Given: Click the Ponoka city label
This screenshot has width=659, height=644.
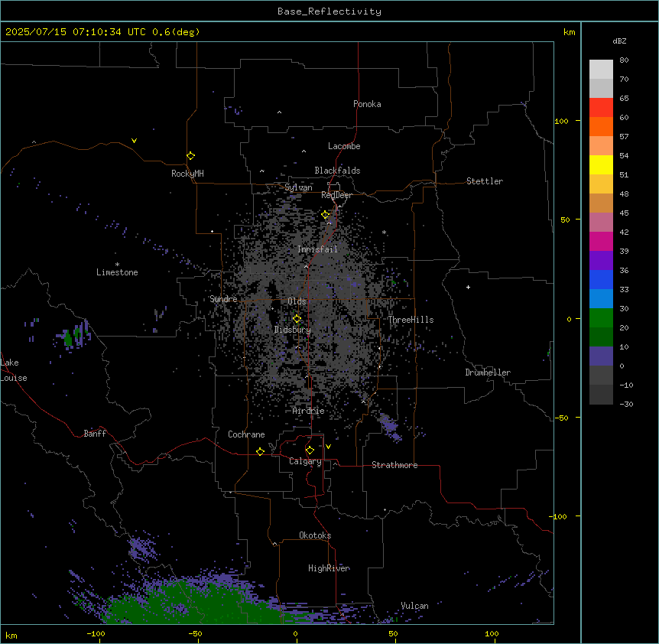Looking at the screenshot, I should [367, 104].
